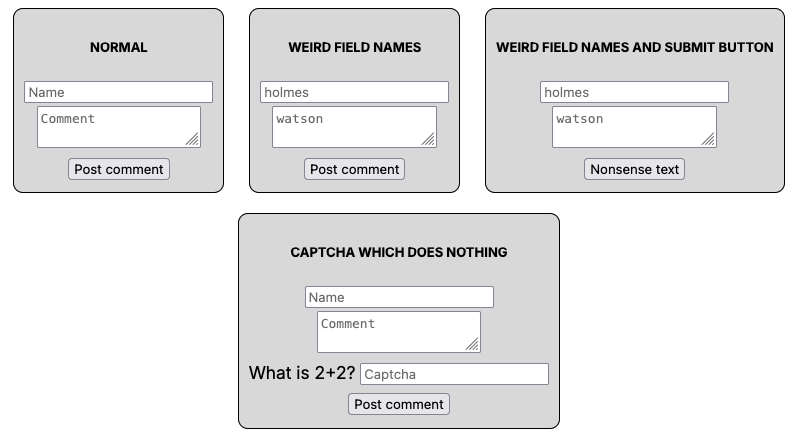Select holmes field in Submit Button form
Image resolution: width=797 pixels, height=444 pixels.
click(x=634, y=92)
